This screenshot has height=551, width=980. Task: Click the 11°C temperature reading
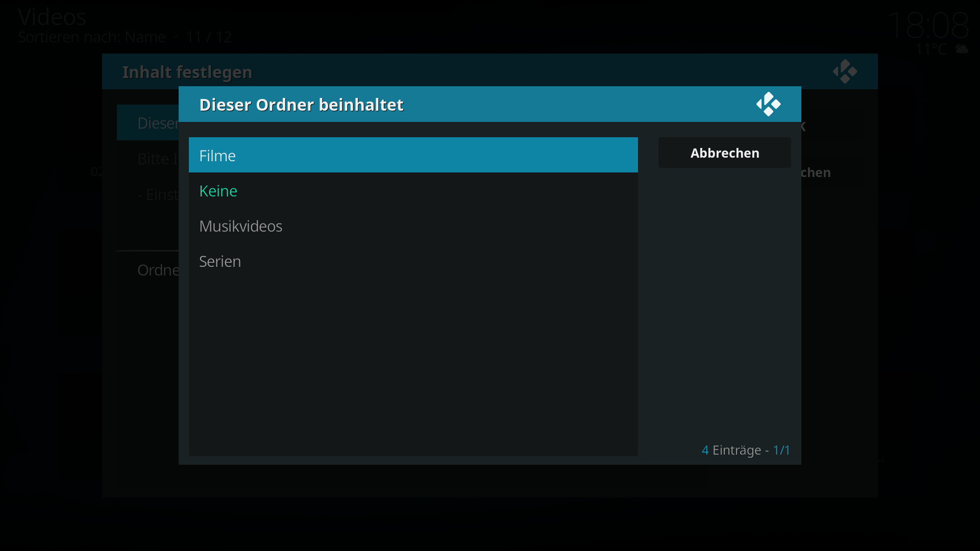pyautogui.click(x=931, y=49)
